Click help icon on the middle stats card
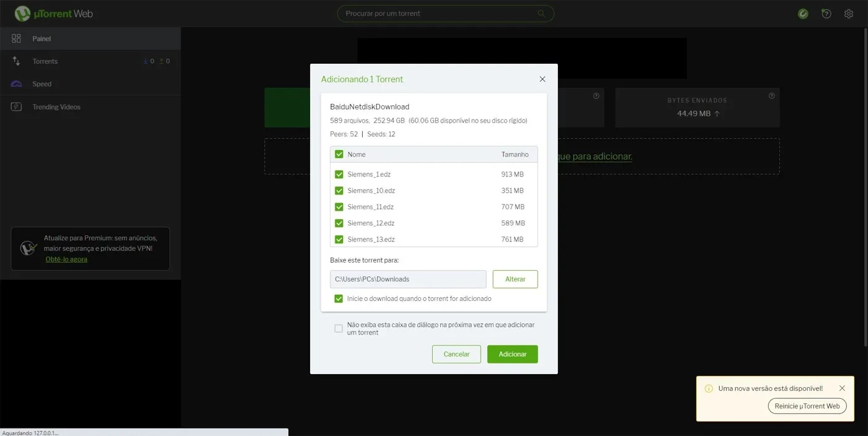Screen dimensions: 868x436 596,96
